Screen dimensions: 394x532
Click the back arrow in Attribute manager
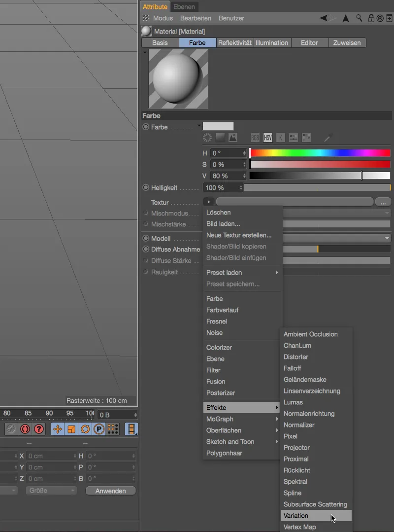(324, 18)
